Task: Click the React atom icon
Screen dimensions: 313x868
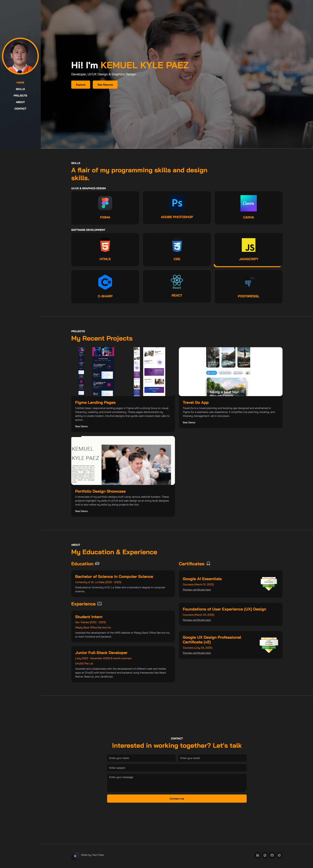Action: [x=177, y=282]
